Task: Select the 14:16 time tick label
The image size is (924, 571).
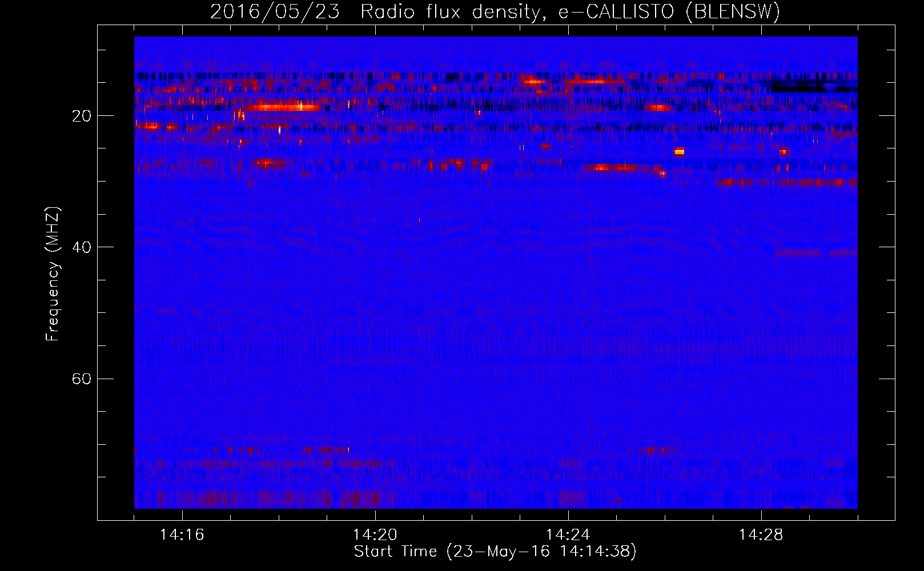Action: [x=182, y=535]
